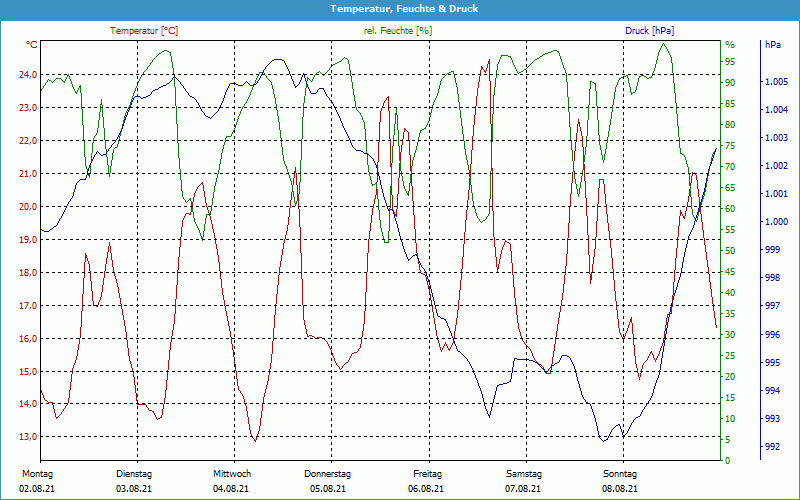Click the 'hPa' axis unit label
The width and height of the screenshot is (800, 500).
[773, 45]
